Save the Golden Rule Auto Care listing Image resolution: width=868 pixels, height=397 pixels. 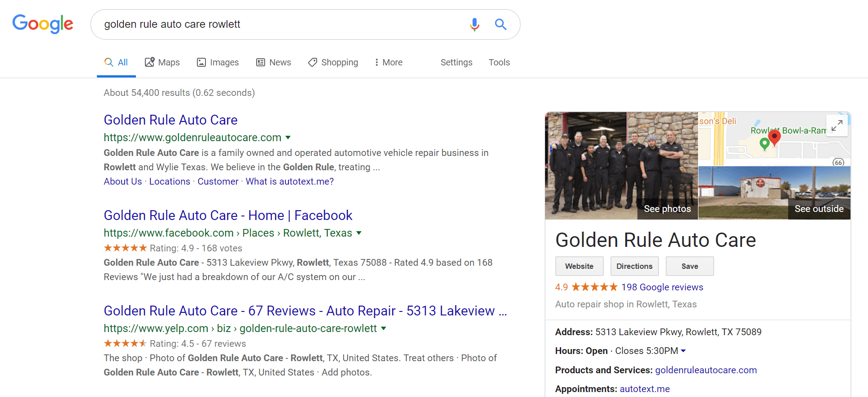pos(689,266)
